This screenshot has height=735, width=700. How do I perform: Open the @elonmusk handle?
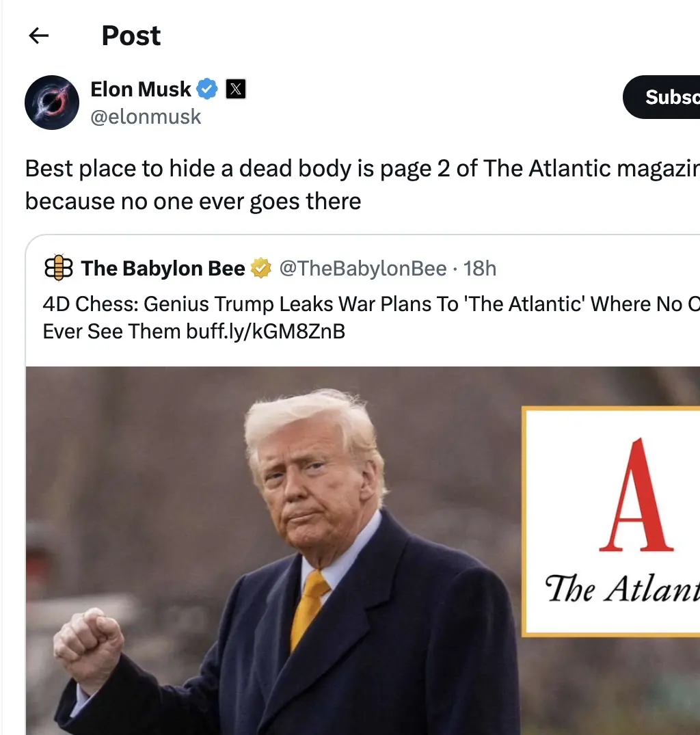tap(146, 117)
